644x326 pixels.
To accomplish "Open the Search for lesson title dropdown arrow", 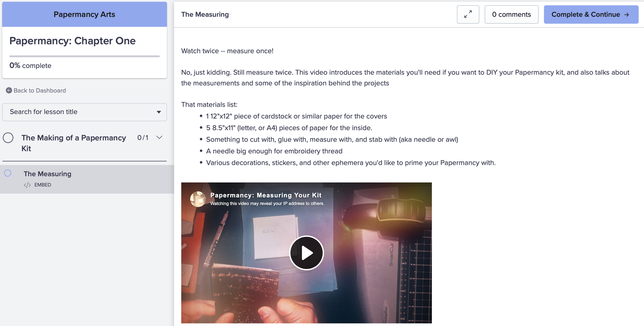I will point(159,112).
